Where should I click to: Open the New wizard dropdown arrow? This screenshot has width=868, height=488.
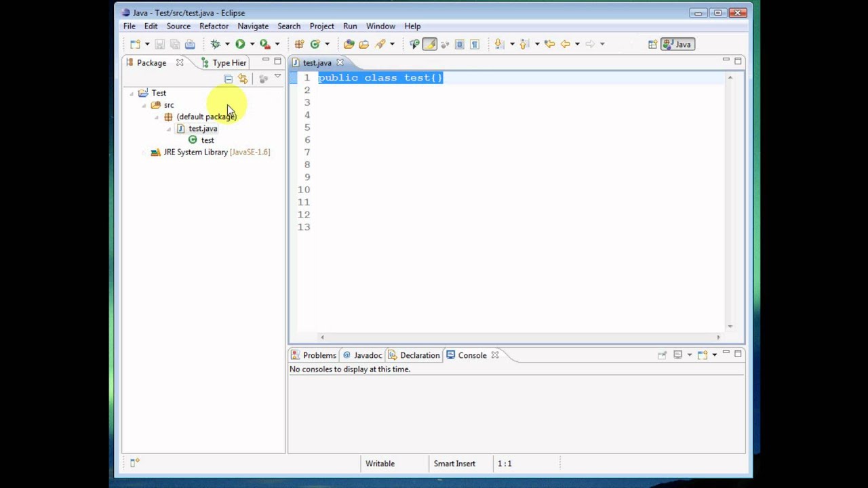tap(146, 45)
